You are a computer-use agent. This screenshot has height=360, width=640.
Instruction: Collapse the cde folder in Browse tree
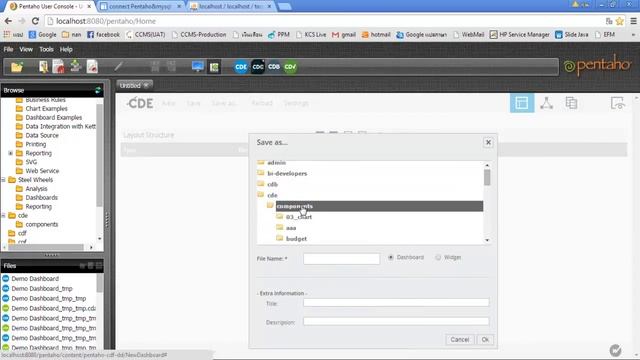3,215
